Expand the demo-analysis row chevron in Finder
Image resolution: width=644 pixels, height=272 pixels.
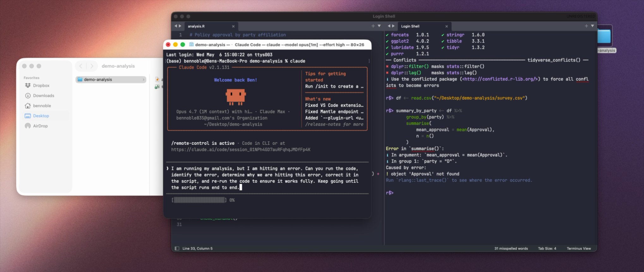click(x=143, y=80)
